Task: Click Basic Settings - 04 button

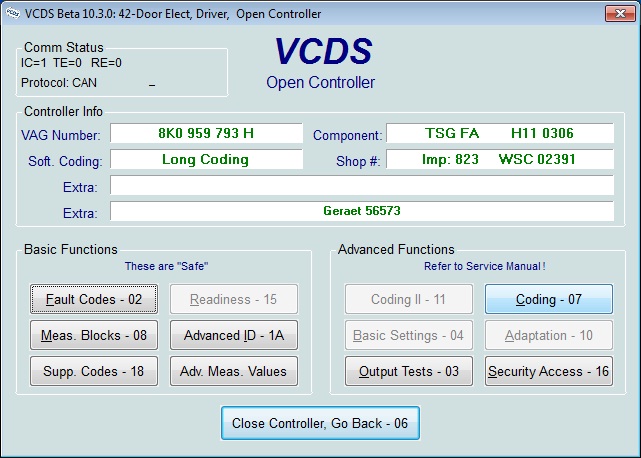Action: [408, 335]
